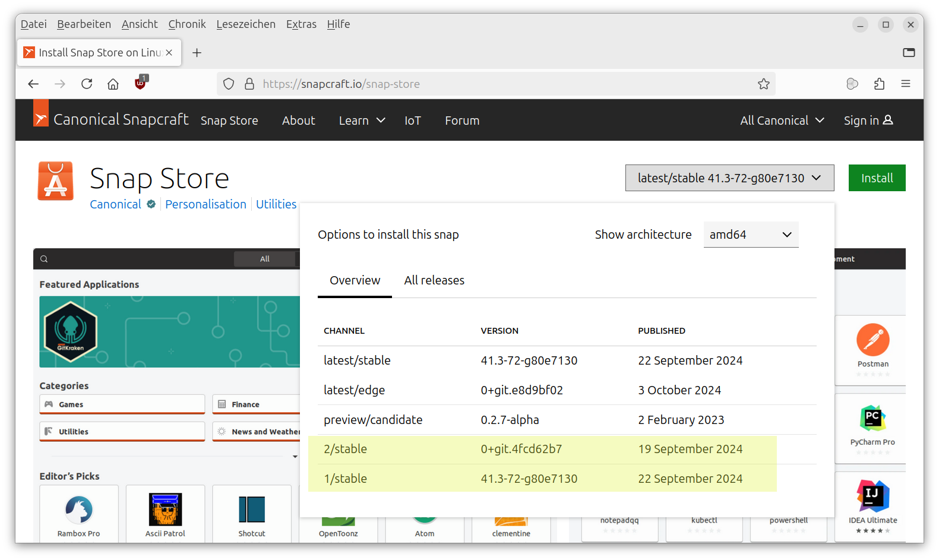Click the tab overview icon at top right
939x560 pixels.
(x=909, y=52)
